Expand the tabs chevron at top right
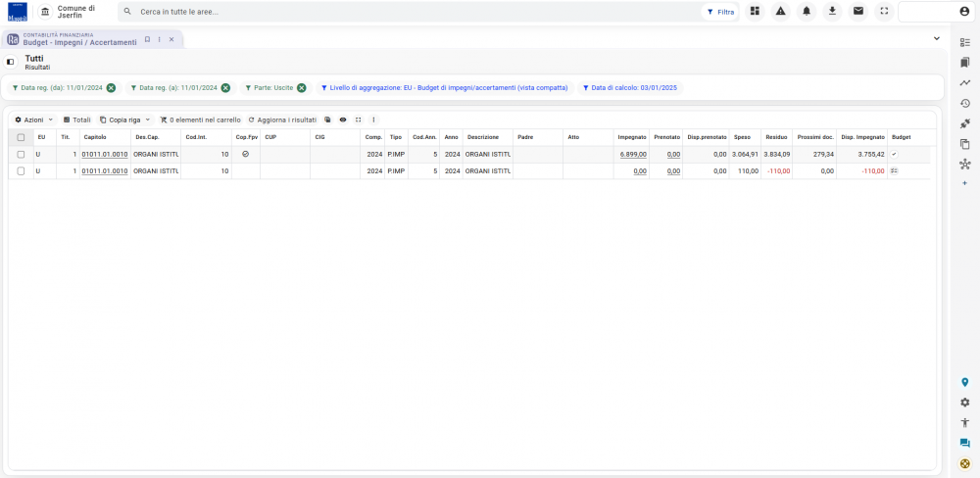980x478 pixels. tap(936, 39)
